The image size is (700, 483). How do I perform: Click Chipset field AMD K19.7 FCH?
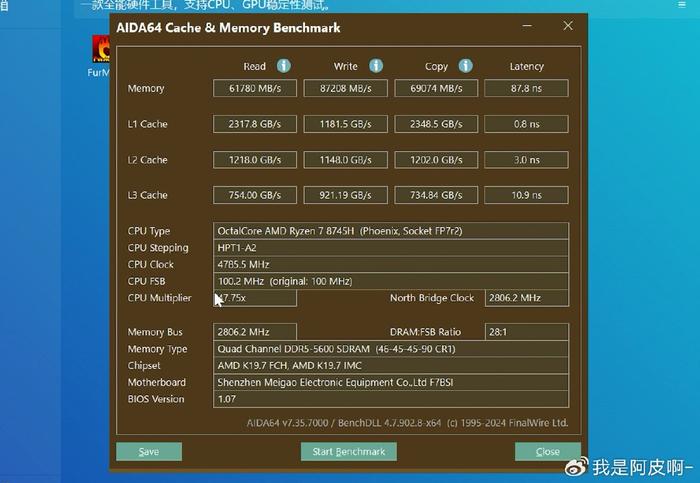(x=391, y=366)
